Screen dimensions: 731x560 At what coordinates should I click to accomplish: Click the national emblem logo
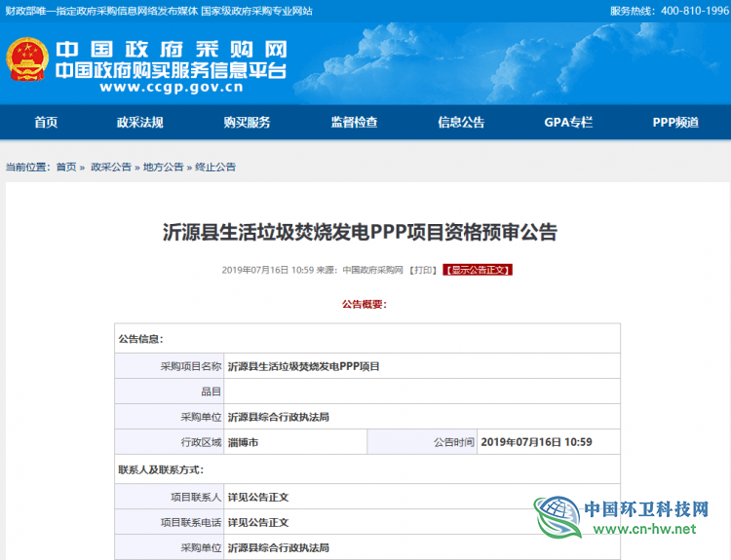[x=28, y=63]
